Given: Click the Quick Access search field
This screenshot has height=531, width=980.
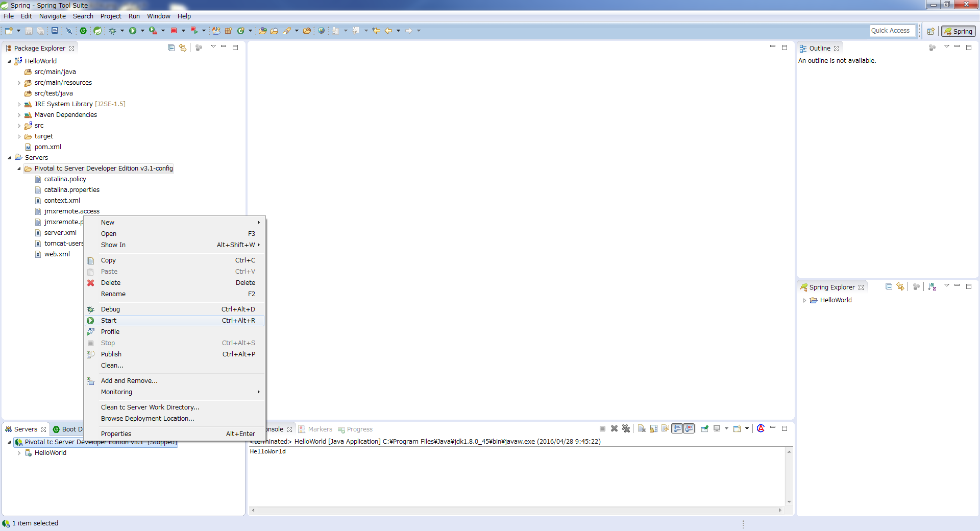Looking at the screenshot, I should coord(892,31).
